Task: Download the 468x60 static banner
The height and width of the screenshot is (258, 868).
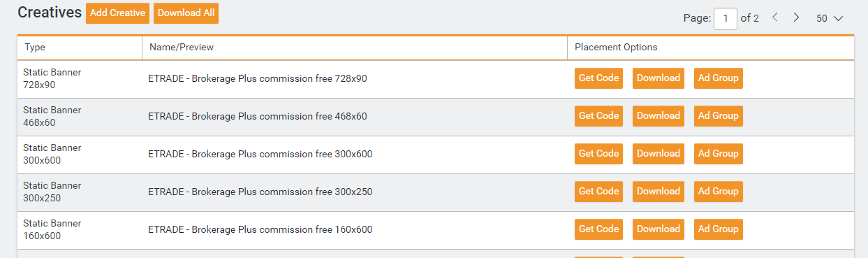Action: [x=659, y=116]
